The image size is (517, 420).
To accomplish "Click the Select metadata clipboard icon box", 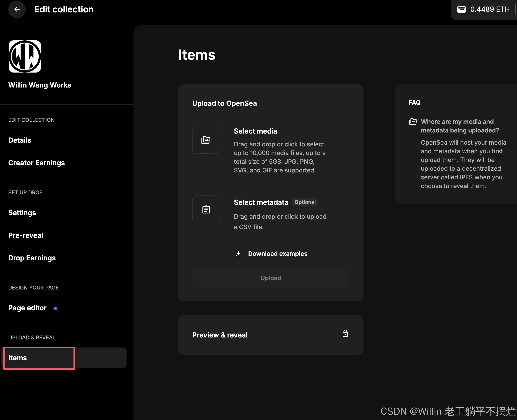I will click(206, 209).
